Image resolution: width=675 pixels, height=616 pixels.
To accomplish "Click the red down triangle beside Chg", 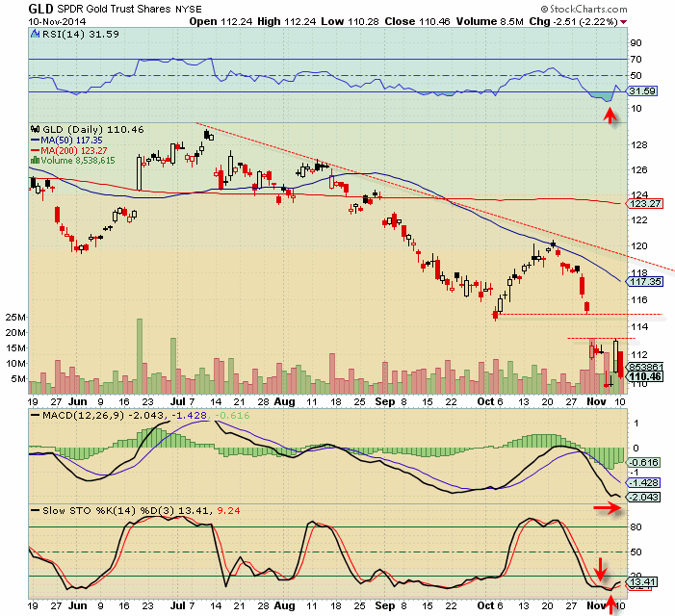I will [x=624, y=22].
